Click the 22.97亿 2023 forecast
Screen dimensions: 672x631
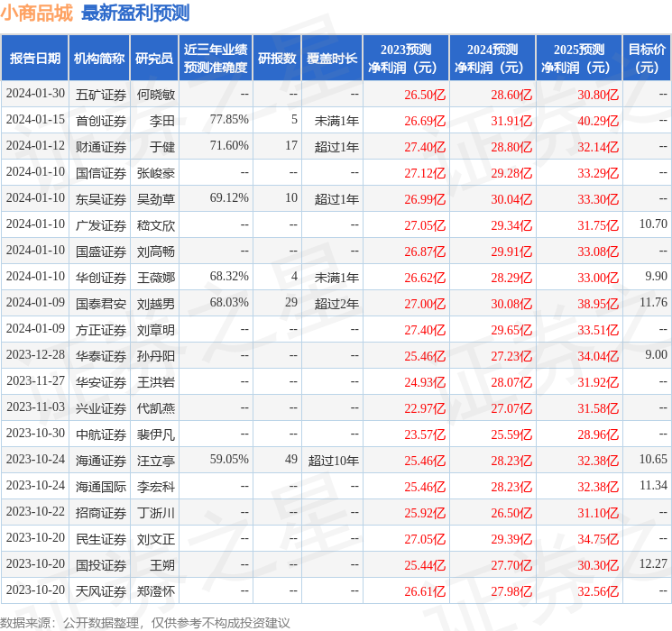425,408
